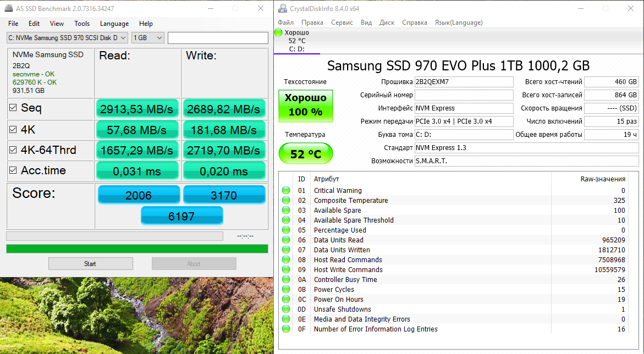Image resolution: width=644 pixels, height=354 pixels.
Task: Click the Прошивка firmware field 2B2QEXM7
Action: pyautogui.click(x=464, y=82)
